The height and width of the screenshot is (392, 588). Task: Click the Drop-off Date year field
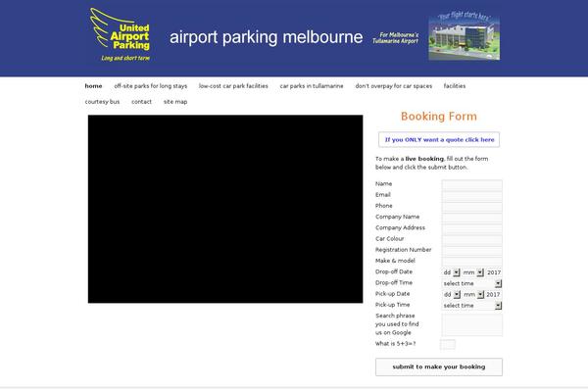pos(494,272)
